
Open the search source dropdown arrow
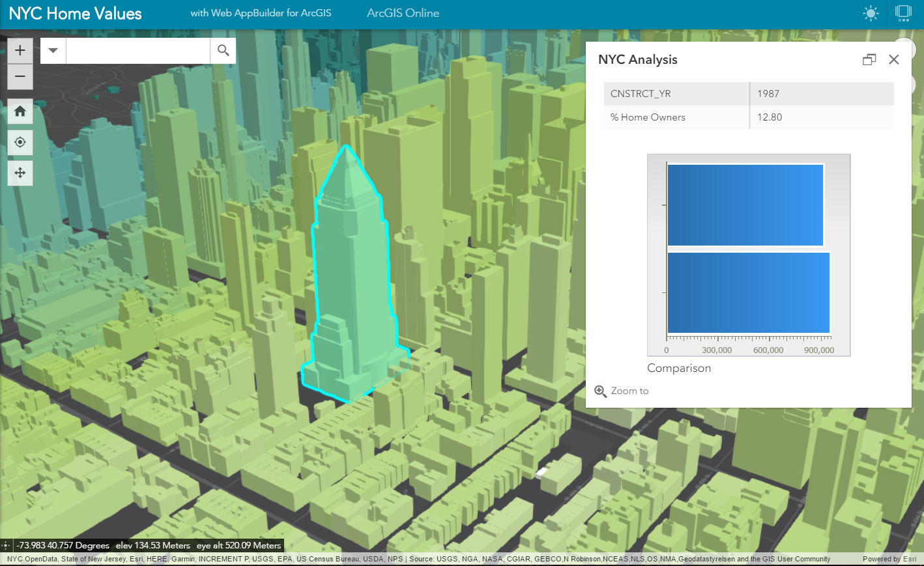[x=53, y=50]
